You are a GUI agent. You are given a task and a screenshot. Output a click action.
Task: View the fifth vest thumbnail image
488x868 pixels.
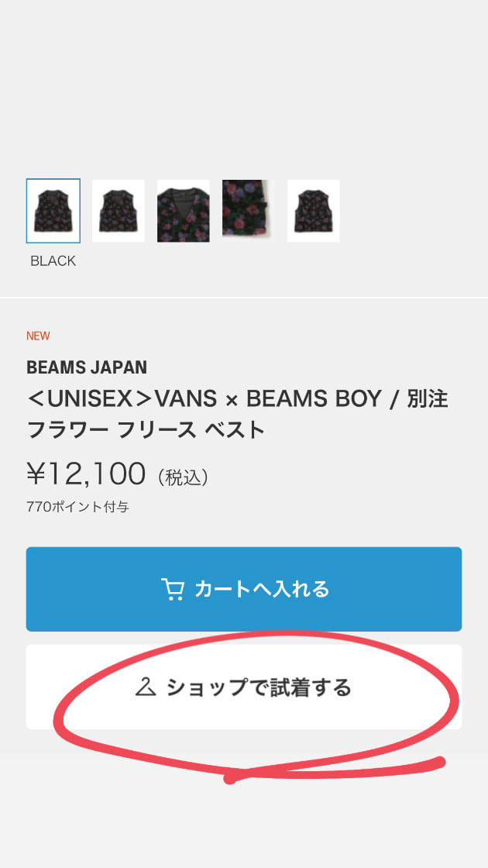(x=314, y=211)
